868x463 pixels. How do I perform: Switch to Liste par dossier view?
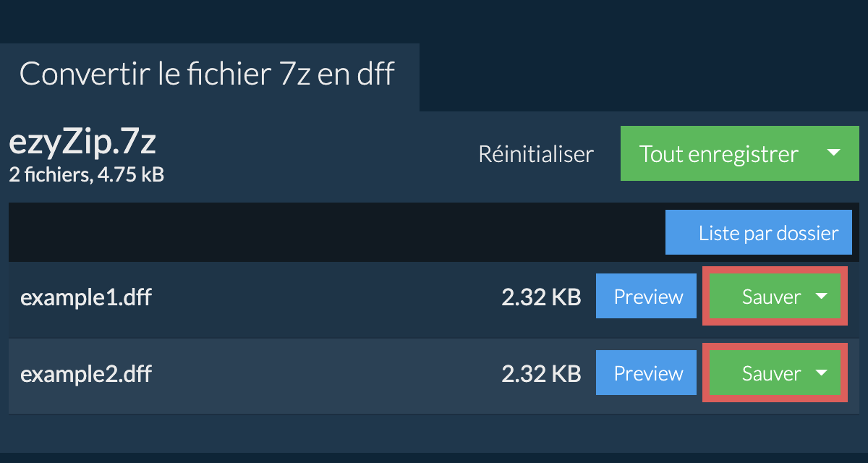pos(759,233)
